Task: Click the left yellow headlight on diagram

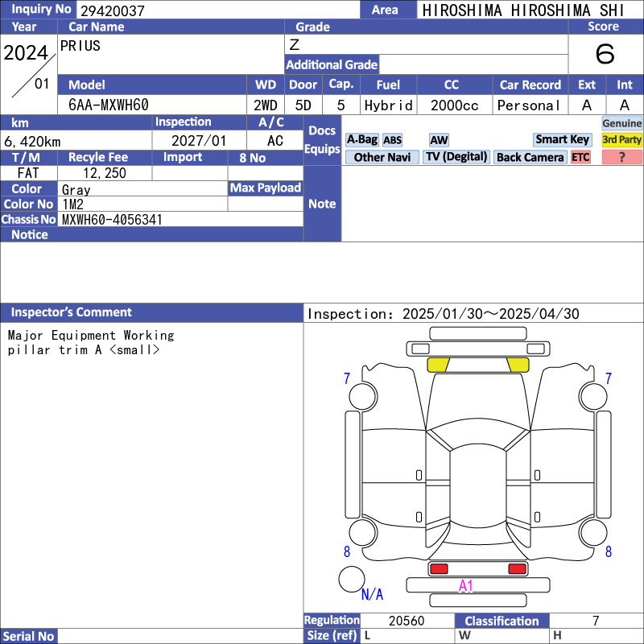Action: [438, 365]
